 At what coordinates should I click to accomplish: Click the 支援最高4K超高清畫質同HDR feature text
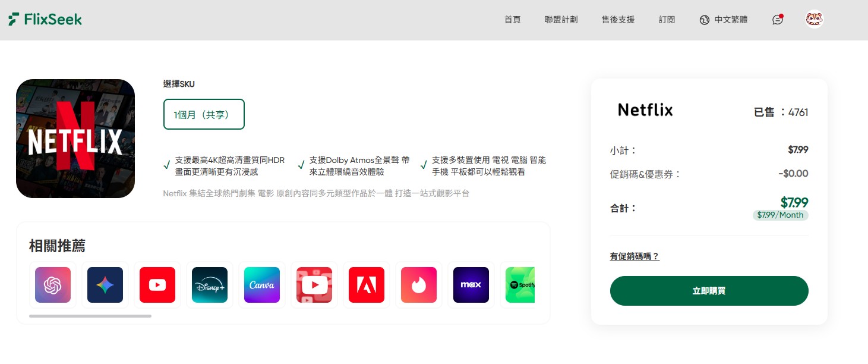coord(230,166)
